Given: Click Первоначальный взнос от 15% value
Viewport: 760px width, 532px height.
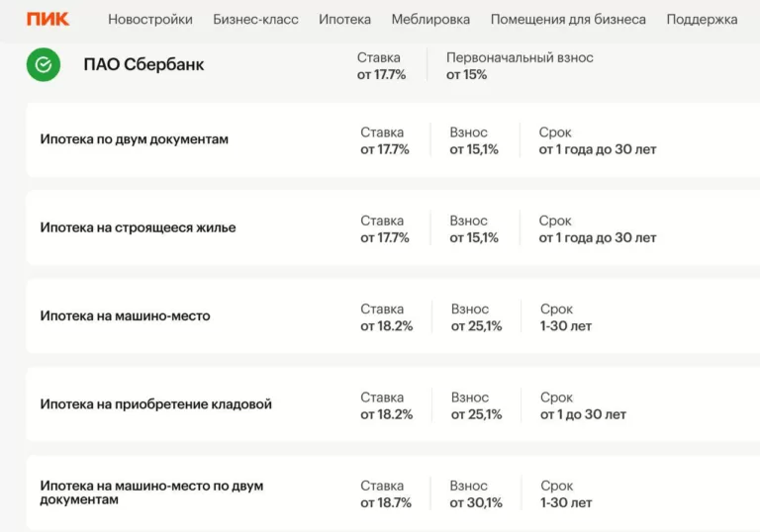Looking at the screenshot, I should tap(466, 74).
